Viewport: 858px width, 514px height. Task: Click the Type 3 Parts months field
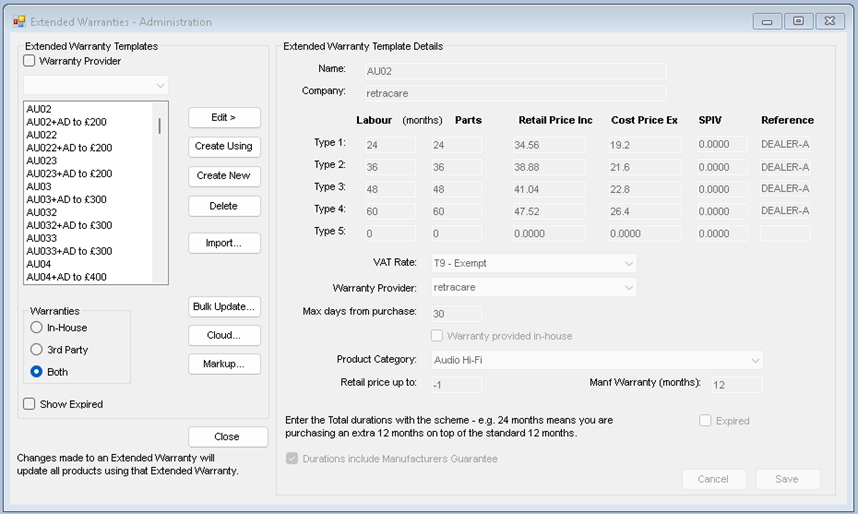click(456, 189)
